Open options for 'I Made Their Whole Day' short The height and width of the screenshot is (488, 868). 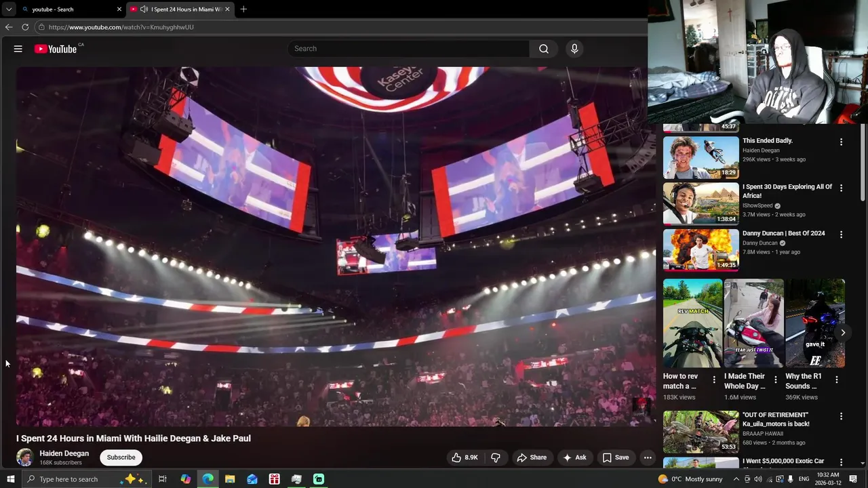[x=775, y=380]
